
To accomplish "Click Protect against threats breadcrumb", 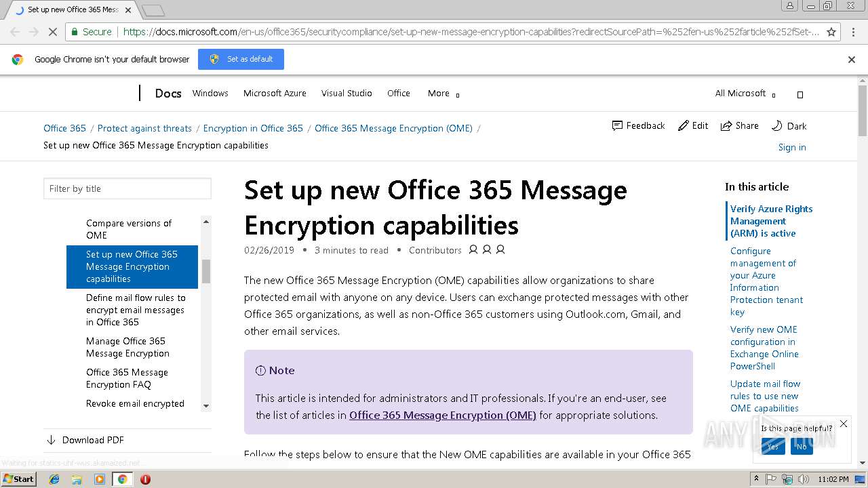I will click(x=144, y=128).
